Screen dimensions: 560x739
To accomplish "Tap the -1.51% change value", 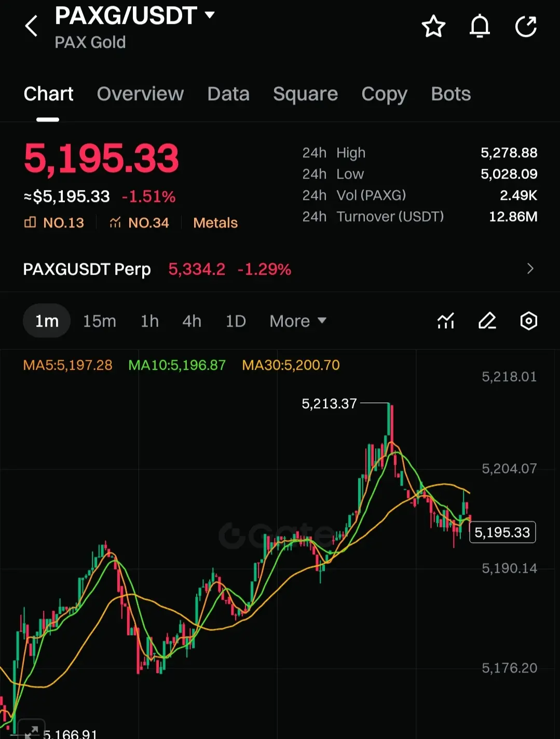I will click(x=148, y=197).
